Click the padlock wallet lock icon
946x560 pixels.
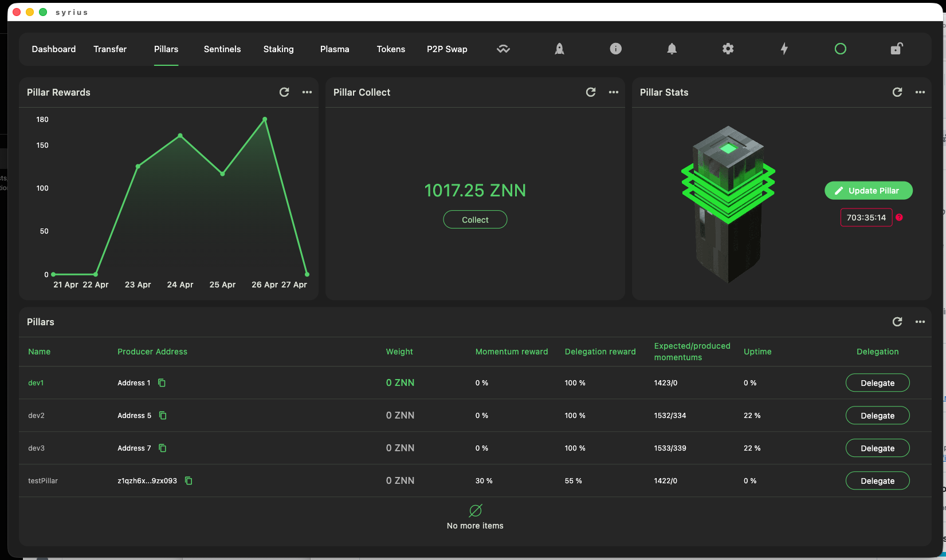point(896,49)
